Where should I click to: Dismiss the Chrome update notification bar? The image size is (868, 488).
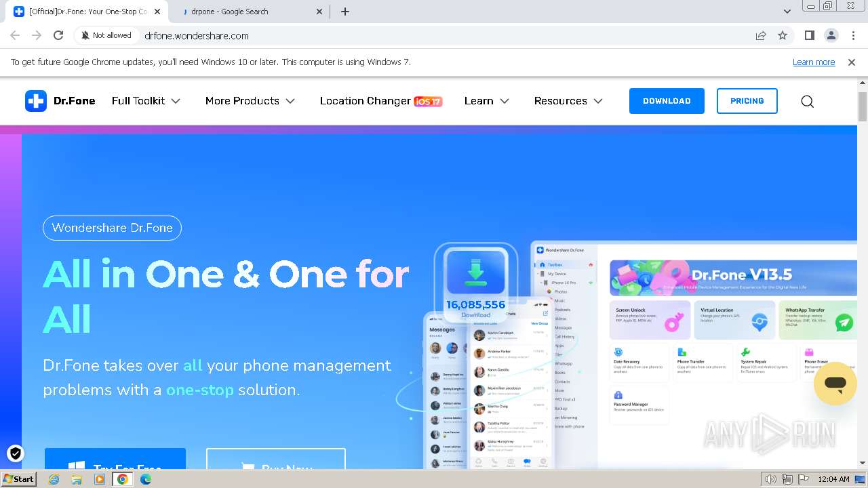[x=852, y=62]
